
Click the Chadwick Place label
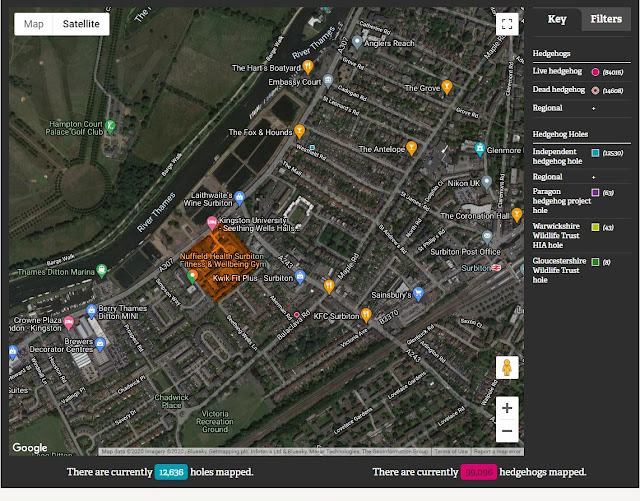(x=171, y=401)
